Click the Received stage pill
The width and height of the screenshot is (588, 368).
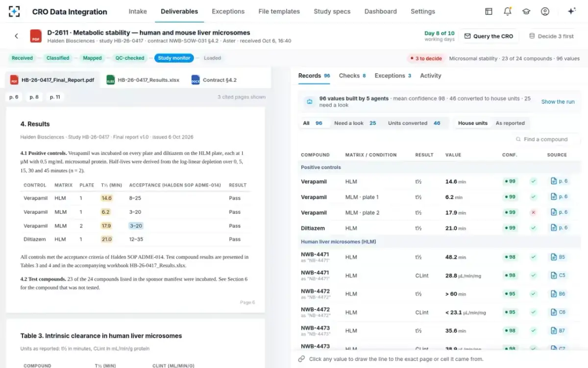[x=22, y=58]
